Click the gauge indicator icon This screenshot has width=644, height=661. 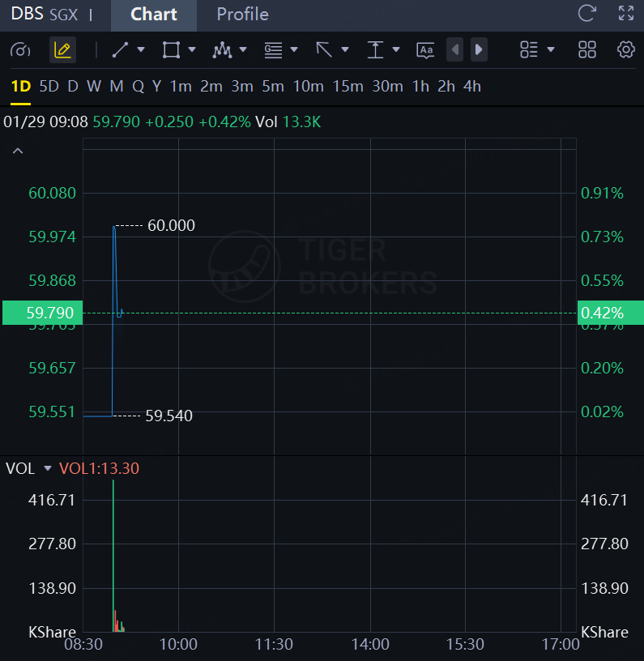coord(20,49)
